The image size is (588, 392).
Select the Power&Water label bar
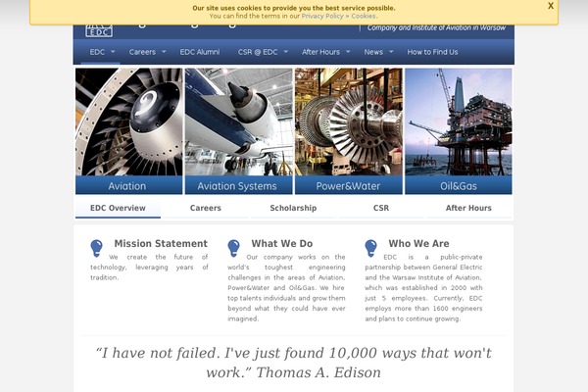(x=349, y=185)
